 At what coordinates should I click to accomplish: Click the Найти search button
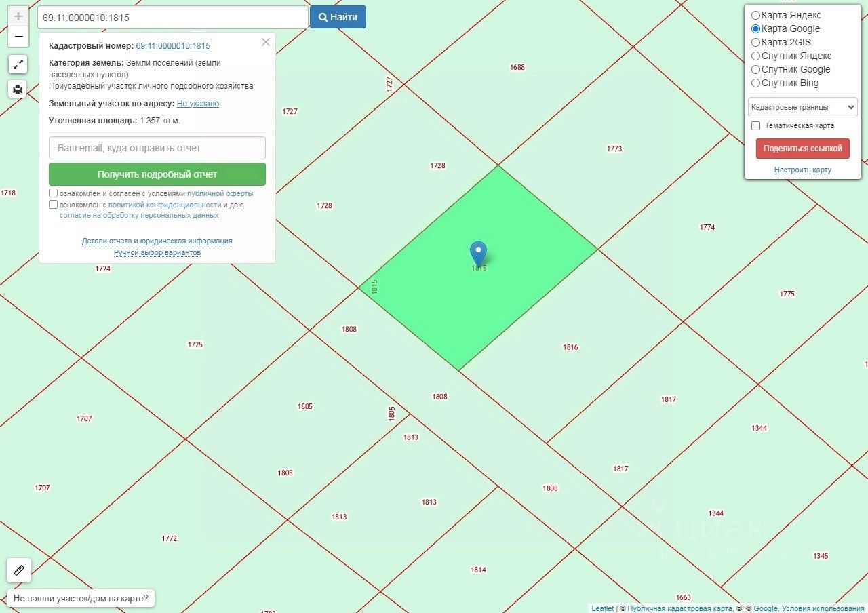pyautogui.click(x=338, y=17)
